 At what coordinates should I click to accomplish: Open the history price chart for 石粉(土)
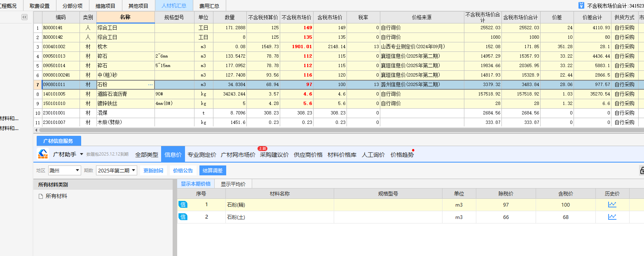point(612,217)
